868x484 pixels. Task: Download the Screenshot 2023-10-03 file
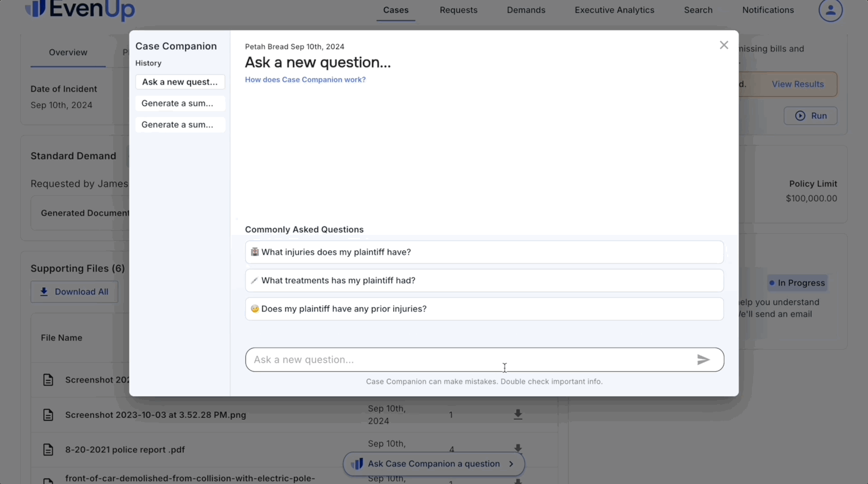(x=517, y=415)
